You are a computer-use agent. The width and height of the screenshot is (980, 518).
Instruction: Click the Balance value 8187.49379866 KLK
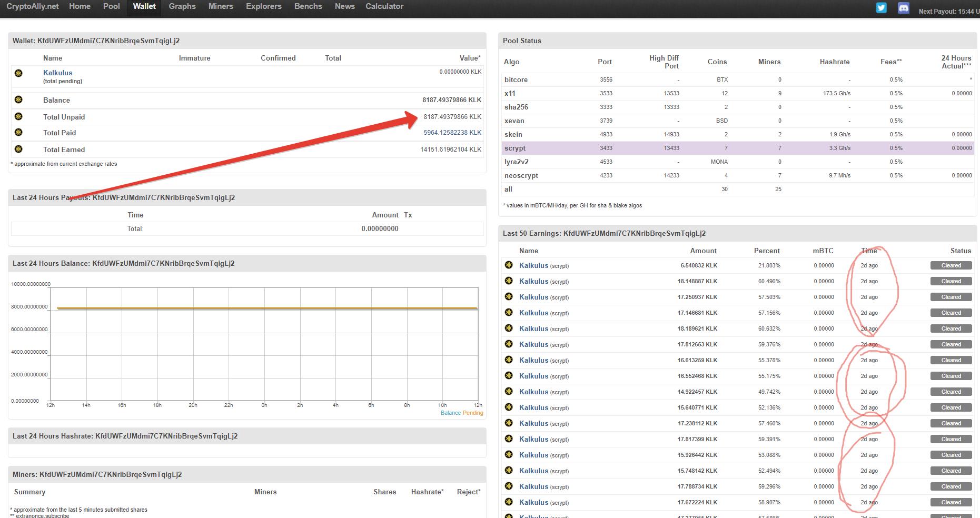pos(452,100)
